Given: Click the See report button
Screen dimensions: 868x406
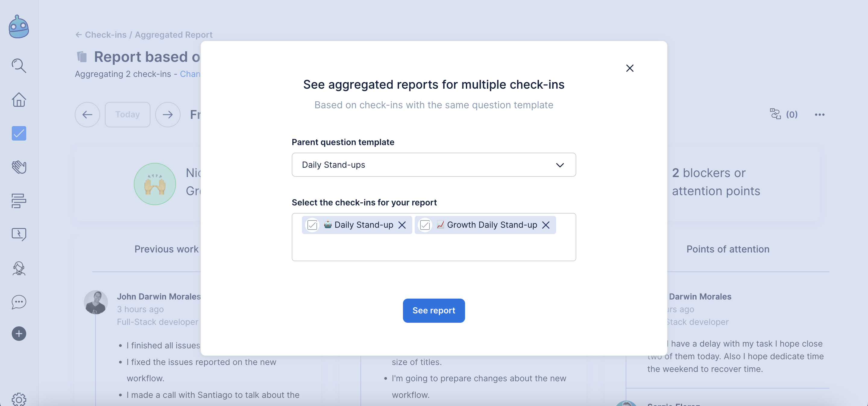Looking at the screenshot, I should [434, 310].
